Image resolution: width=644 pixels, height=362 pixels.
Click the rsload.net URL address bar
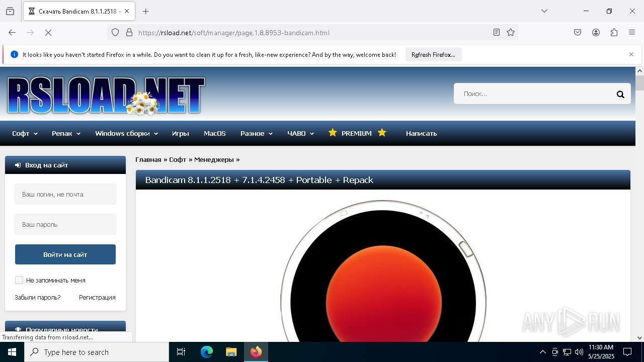312,33
